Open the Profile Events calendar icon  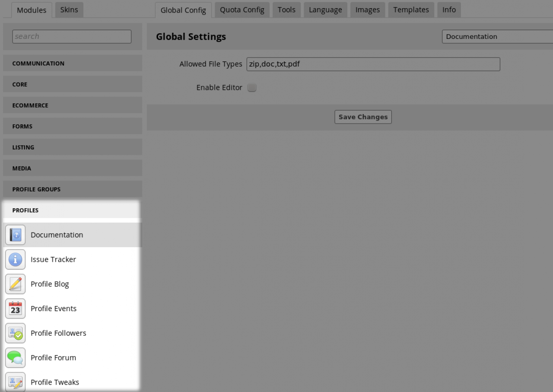click(x=16, y=309)
